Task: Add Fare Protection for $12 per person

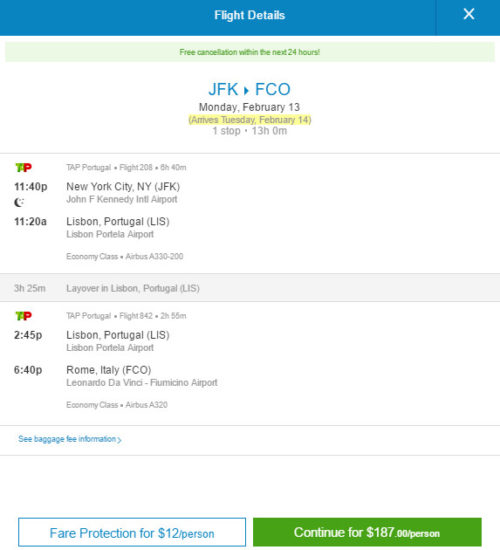Action: [x=132, y=532]
